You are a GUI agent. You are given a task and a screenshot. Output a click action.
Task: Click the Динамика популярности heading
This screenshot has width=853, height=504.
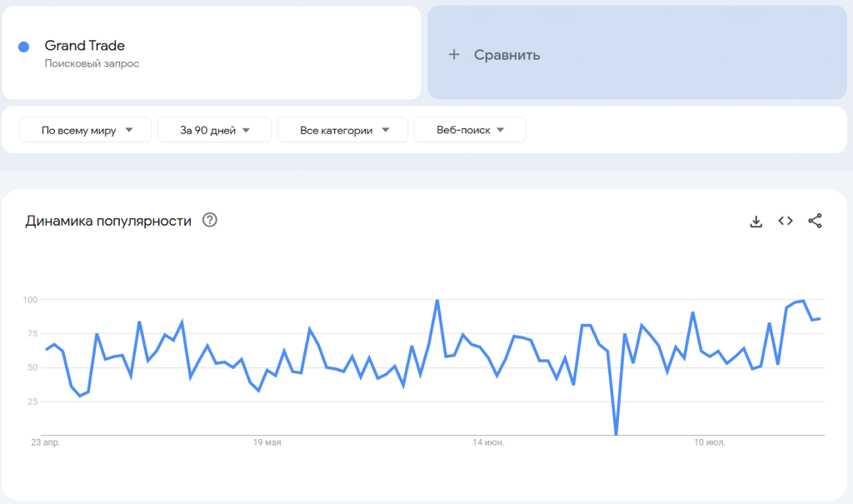108,221
